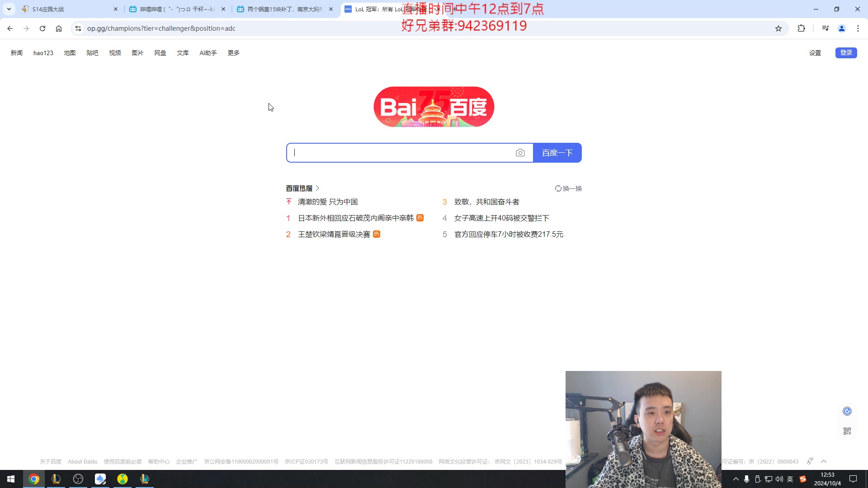This screenshot has width=868, height=488.
Task: Expand the 百度热搜 list
Action: click(303, 188)
